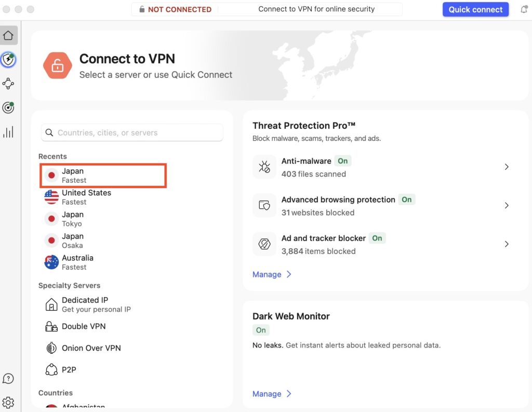Expand Ad and tracker blocker chevron
Screen dimensions: 532x412
pos(506,244)
